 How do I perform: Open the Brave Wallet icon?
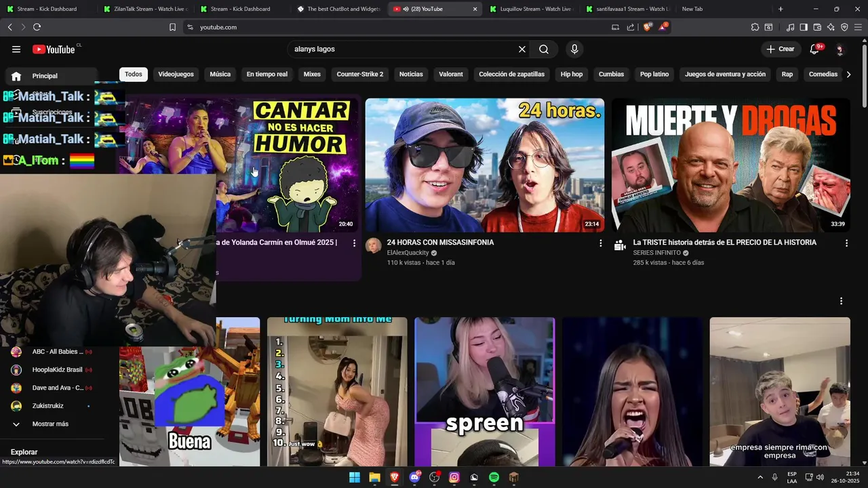[817, 27]
